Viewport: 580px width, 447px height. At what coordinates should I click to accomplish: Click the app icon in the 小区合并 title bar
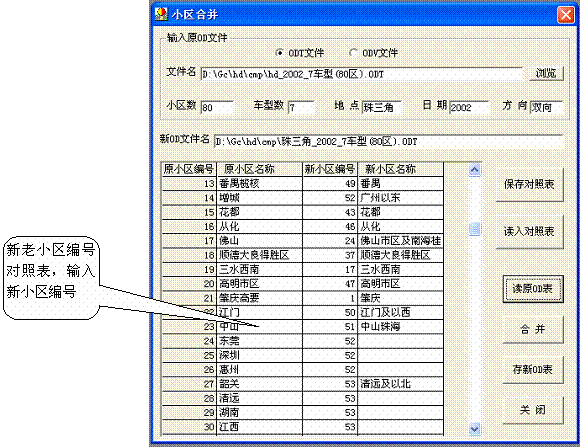tap(161, 14)
